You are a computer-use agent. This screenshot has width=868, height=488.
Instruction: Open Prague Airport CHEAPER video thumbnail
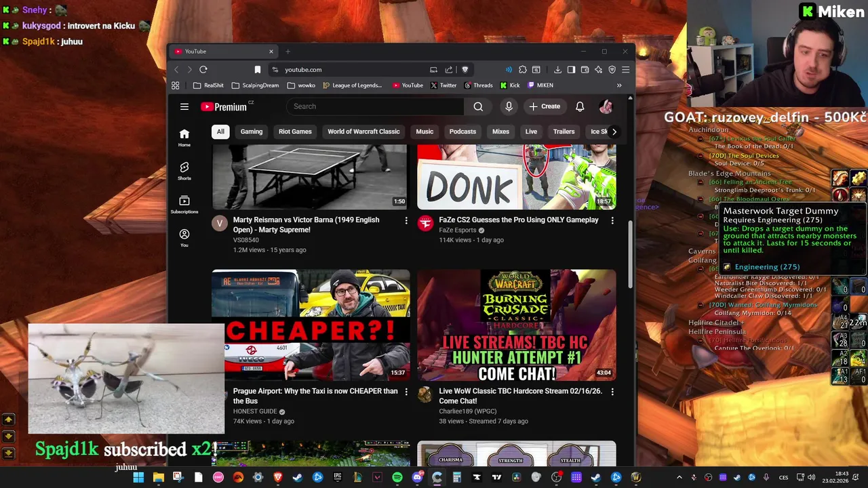(311, 325)
